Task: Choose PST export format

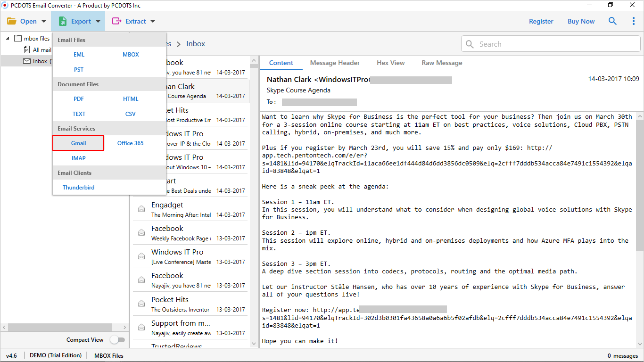Action: (79, 70)
